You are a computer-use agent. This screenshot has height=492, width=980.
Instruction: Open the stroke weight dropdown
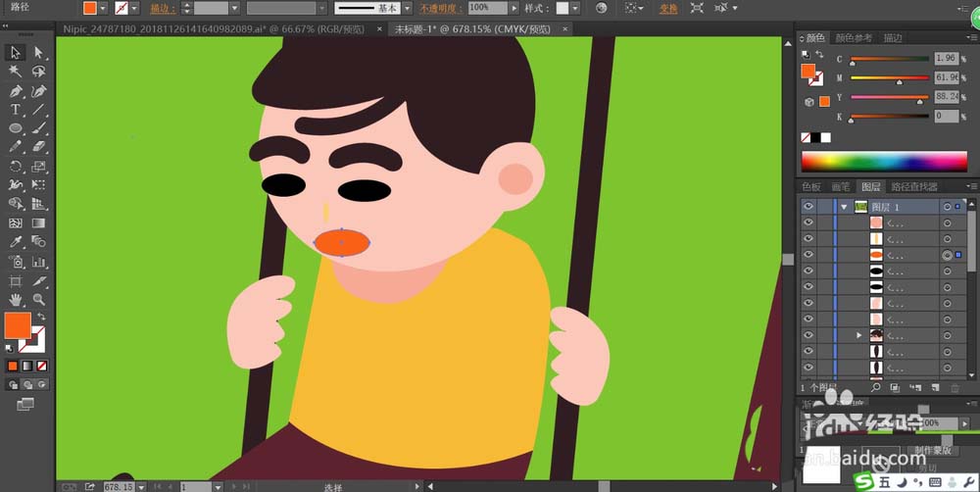click(234, 8)
